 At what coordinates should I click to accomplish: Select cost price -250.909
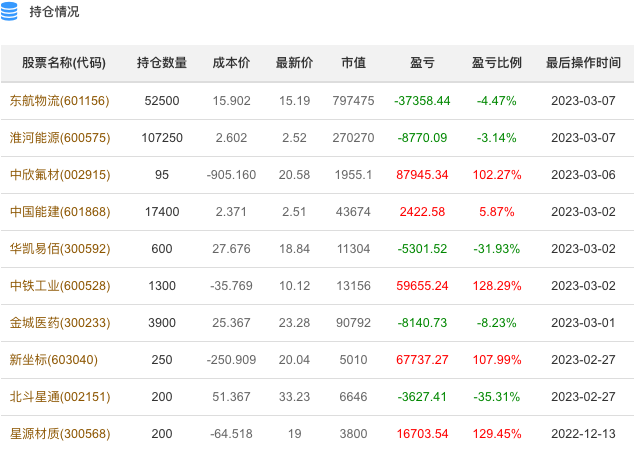(x=231, y=360)
